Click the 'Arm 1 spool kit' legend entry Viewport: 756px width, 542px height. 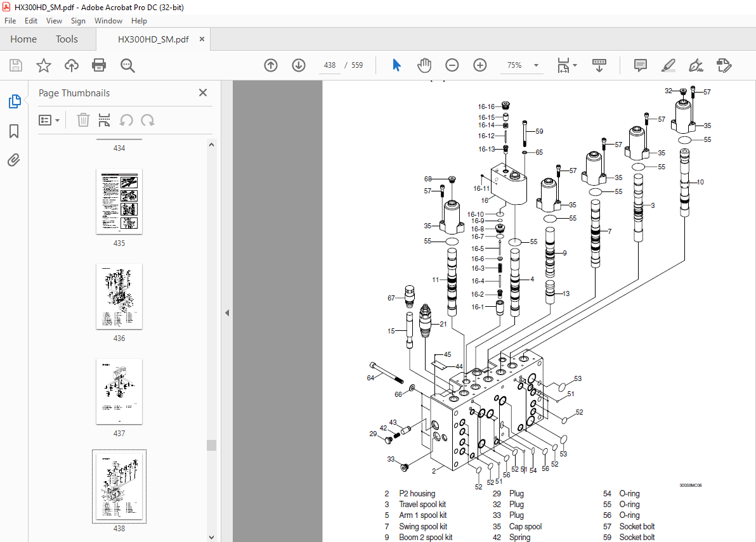click(x=423, y=515)
